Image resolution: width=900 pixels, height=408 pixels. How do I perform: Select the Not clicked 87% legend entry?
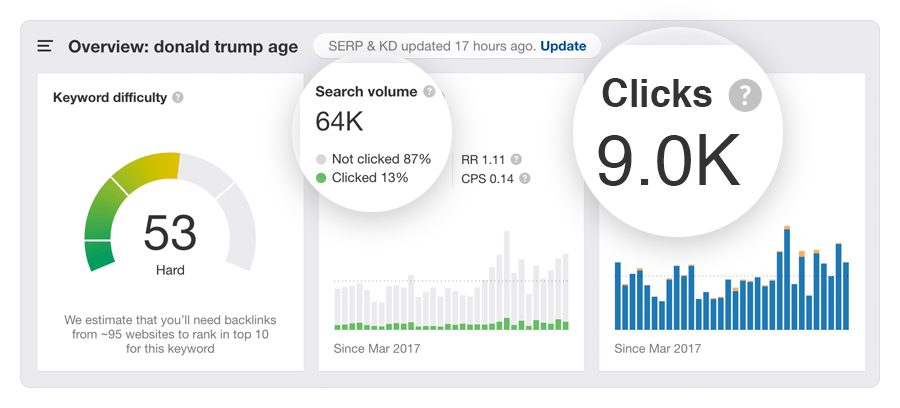click(373, 159)
